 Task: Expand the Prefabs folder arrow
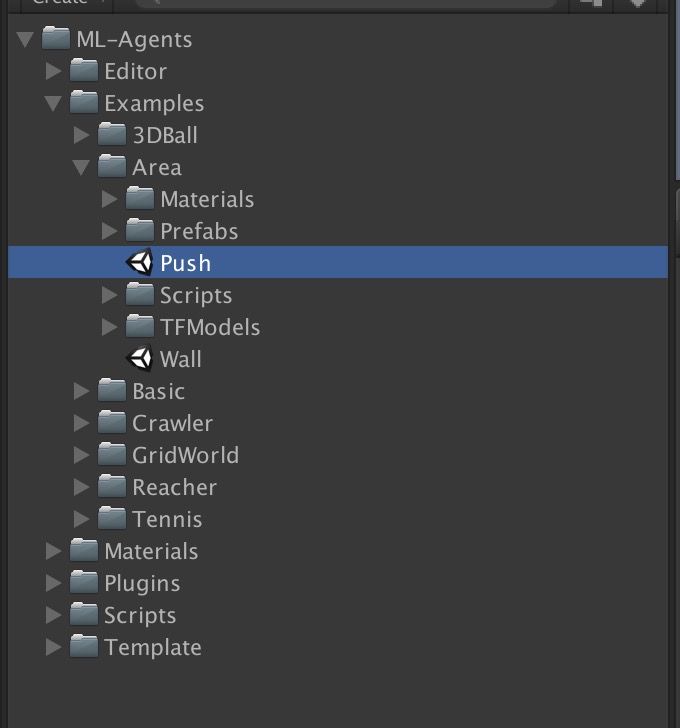110,231
